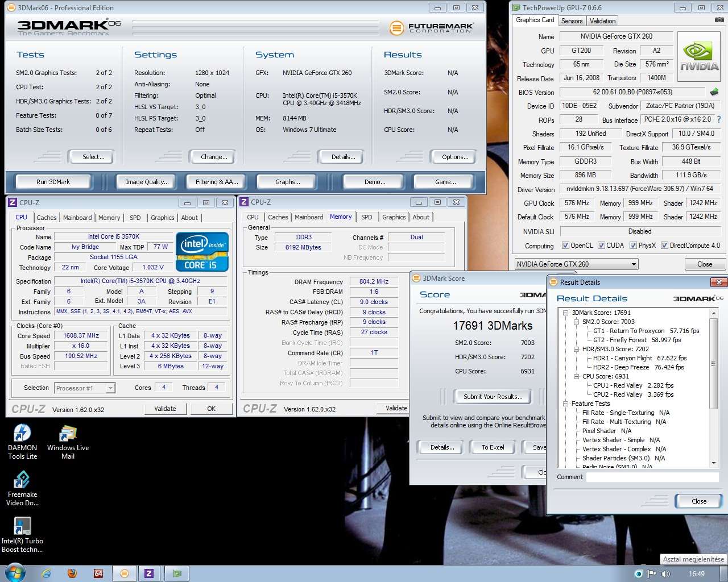Image resolution: width=728 pixels, height=582 pixels.
Task: Click the Futuremark Corporation logo
Action: tap(431, 27)
